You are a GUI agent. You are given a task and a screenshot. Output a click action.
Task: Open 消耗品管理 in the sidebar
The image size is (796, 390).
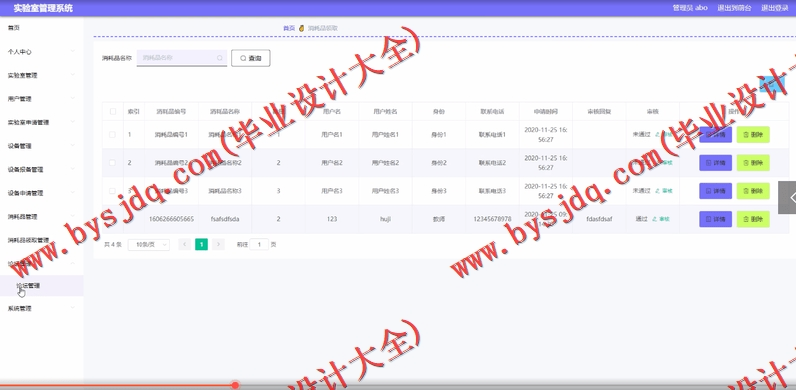[x=22, y=217]
